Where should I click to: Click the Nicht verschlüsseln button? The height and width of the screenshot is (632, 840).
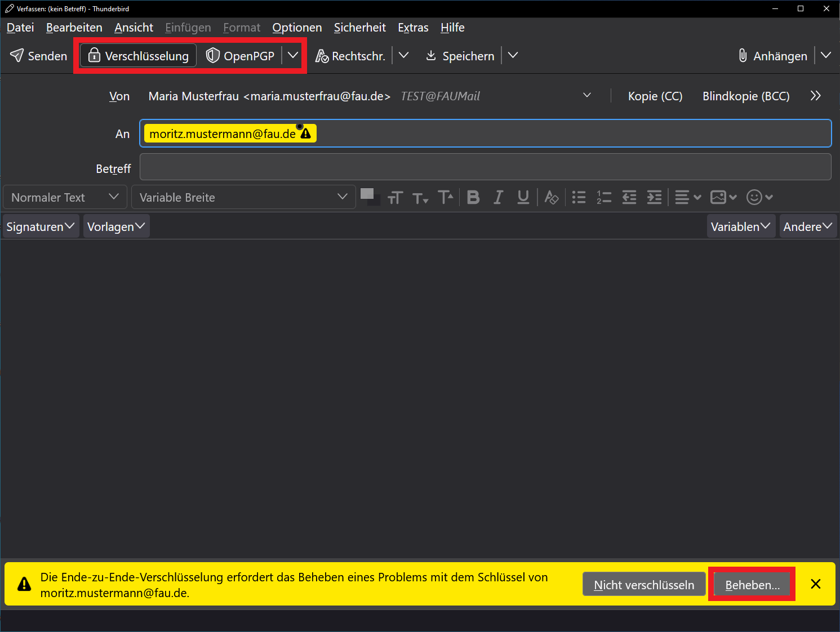644,585
